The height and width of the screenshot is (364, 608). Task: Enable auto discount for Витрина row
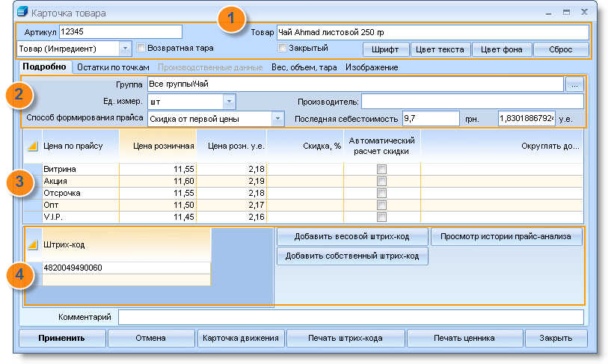point(381,169)
